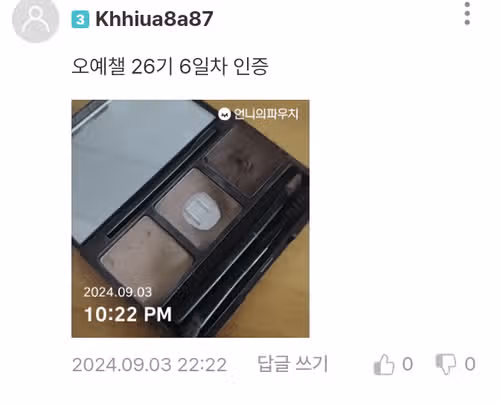
Task: Click the 언니의파우치 watermark text on photo
Action: [x=265, y=114]
